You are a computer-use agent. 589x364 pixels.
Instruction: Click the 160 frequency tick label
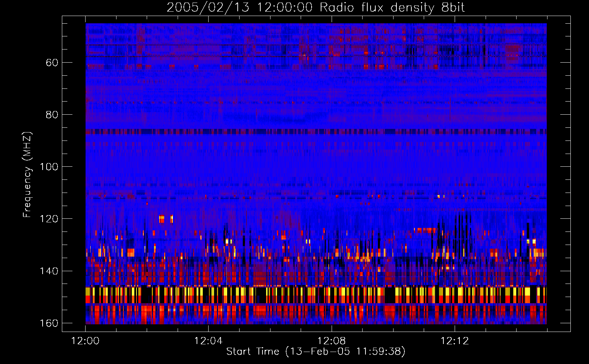49,323
